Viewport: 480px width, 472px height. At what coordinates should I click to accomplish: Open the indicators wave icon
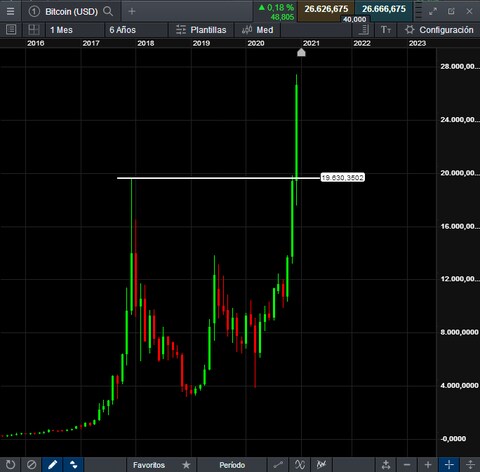300,465
